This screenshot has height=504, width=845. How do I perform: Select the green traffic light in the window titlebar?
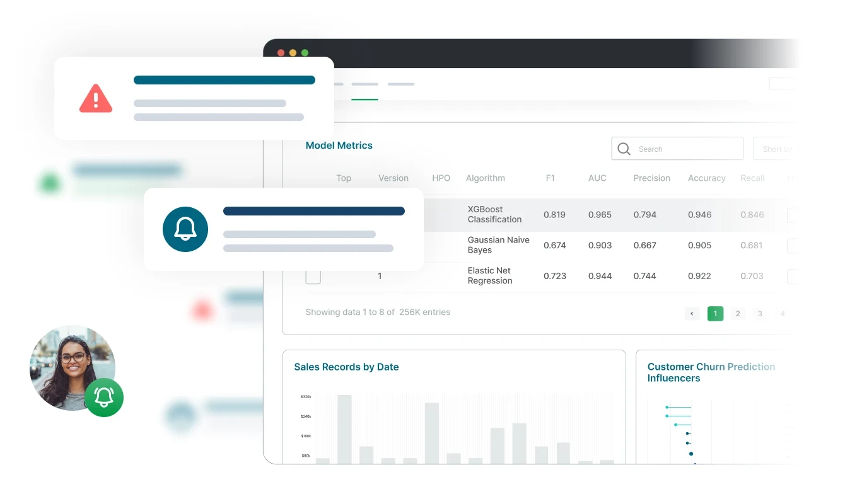tap(305, 53)
